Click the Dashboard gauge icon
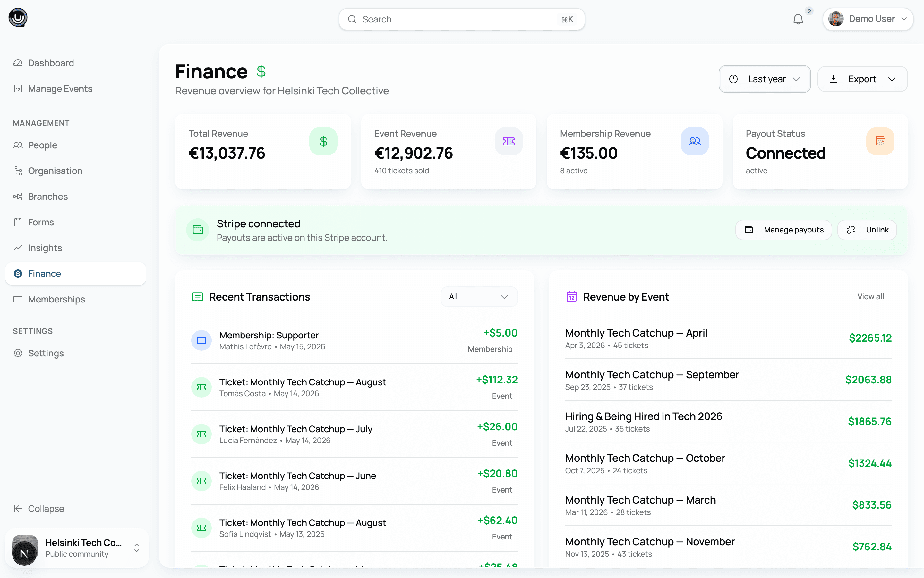 point(18,63)
